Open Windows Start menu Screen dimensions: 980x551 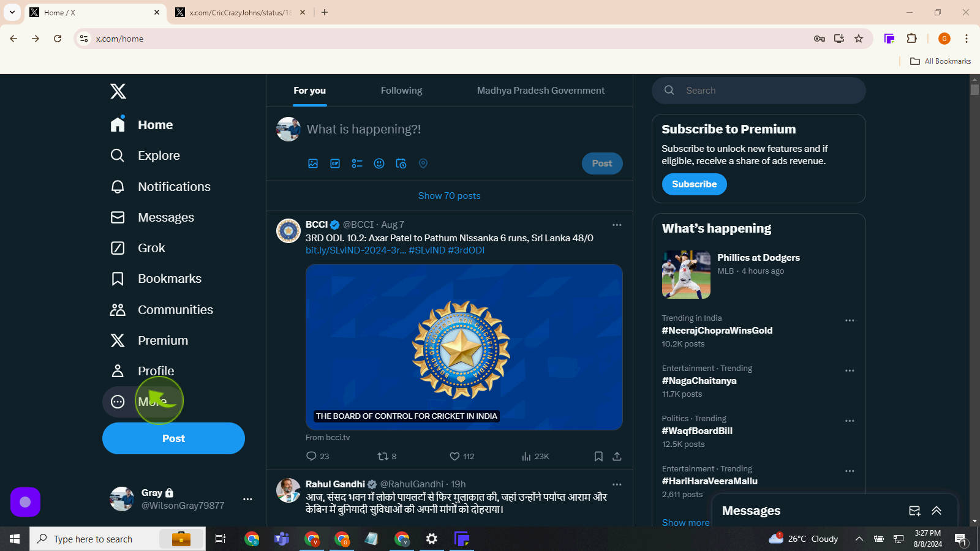point(15,539)
